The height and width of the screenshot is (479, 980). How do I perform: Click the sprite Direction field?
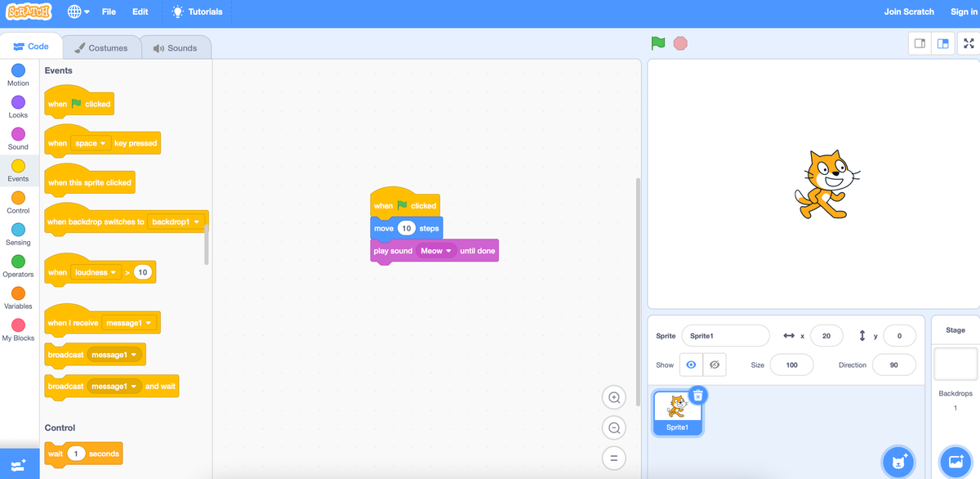point(893,365)
